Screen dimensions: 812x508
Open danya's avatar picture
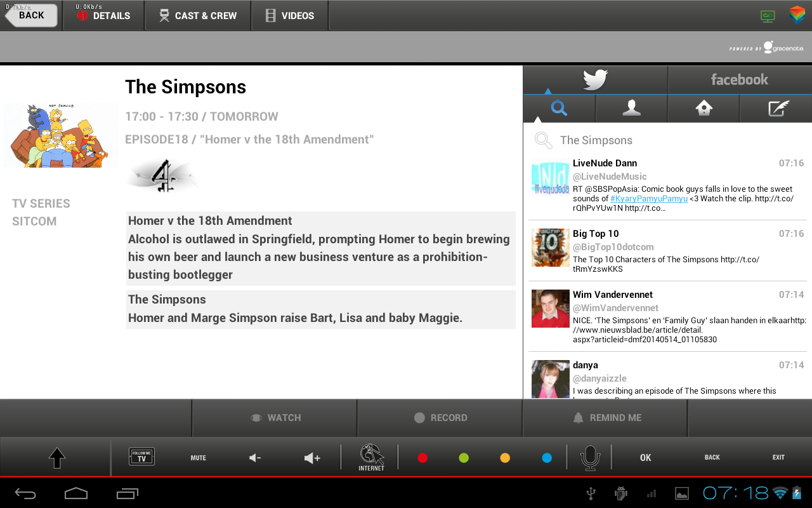(x=550, y=379)
